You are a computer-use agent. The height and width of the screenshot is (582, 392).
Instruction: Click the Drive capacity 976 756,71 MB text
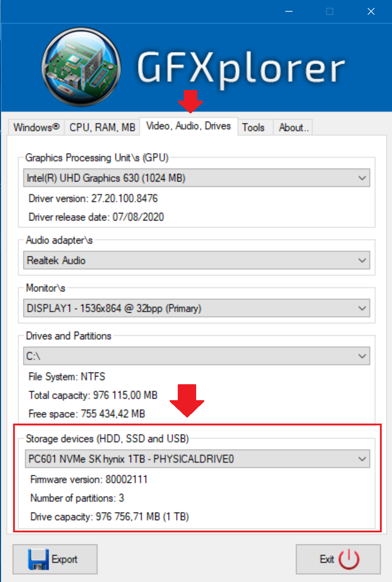point(110,517)
